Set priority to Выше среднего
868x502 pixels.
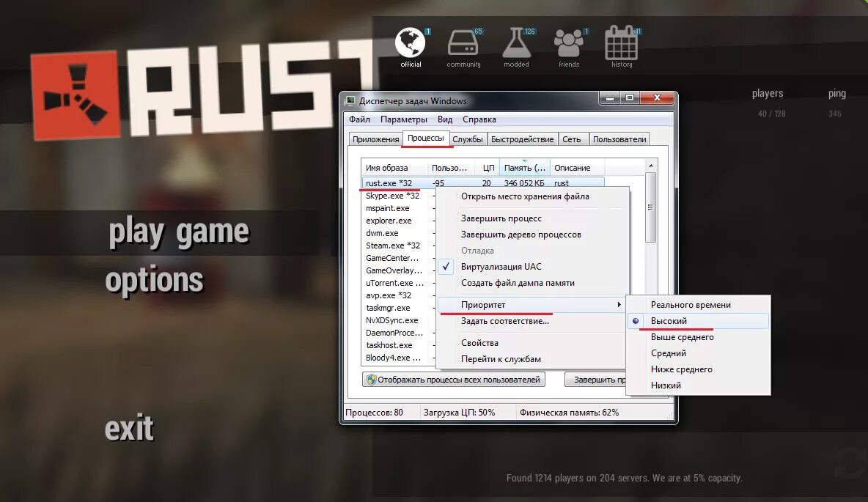[x=682, y=337]
